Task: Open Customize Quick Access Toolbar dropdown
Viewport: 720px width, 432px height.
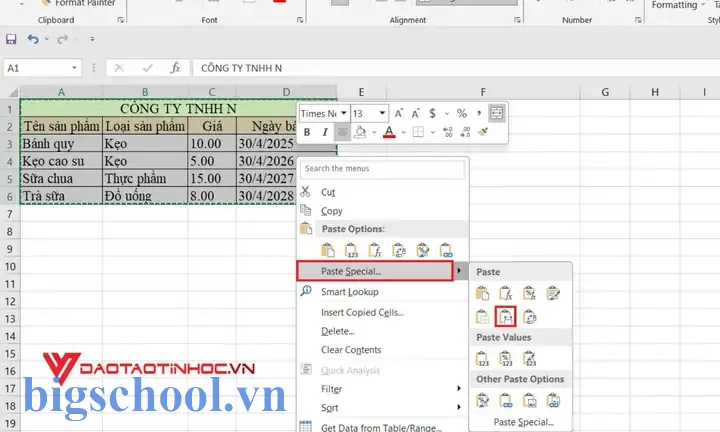Action: pyautogui.click(x=92, y=39)
